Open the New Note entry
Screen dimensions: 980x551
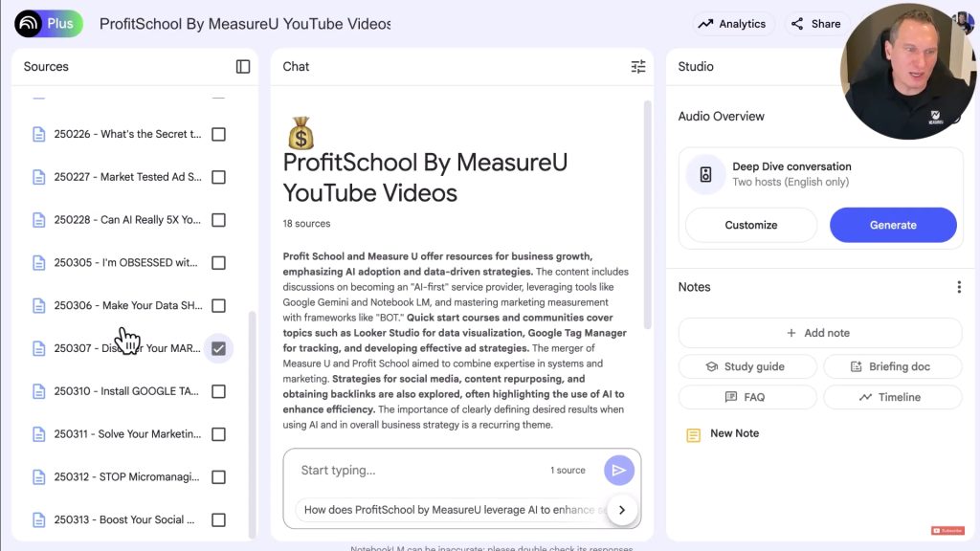pyautogui.click(x=734, y=433)
